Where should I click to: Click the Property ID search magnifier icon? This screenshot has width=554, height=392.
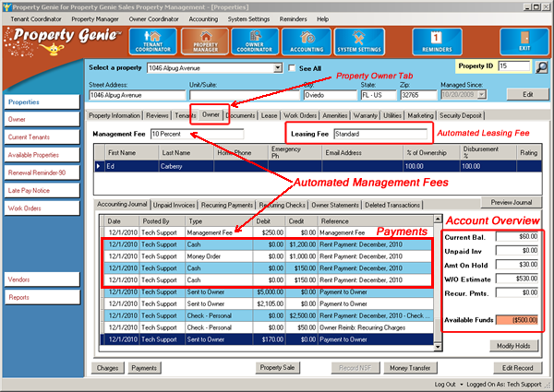point(542,67)
